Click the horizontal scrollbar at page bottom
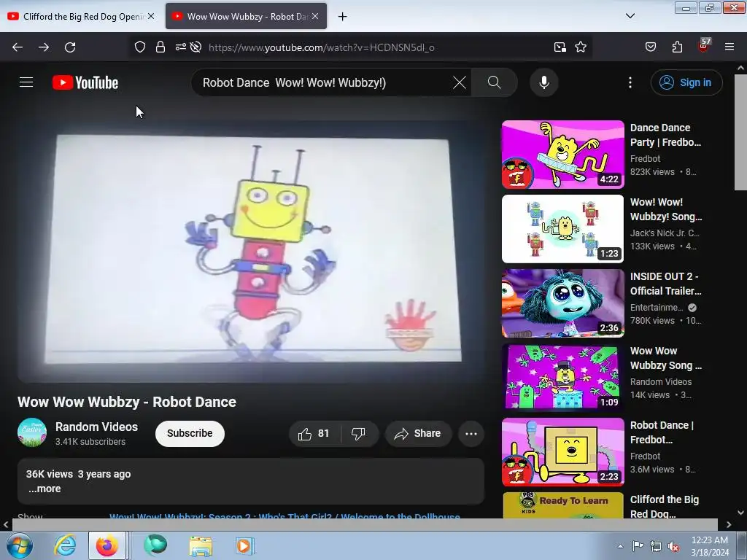Image resolution: width=747 pixels, height=560 pixels. (x=365, y=524)
